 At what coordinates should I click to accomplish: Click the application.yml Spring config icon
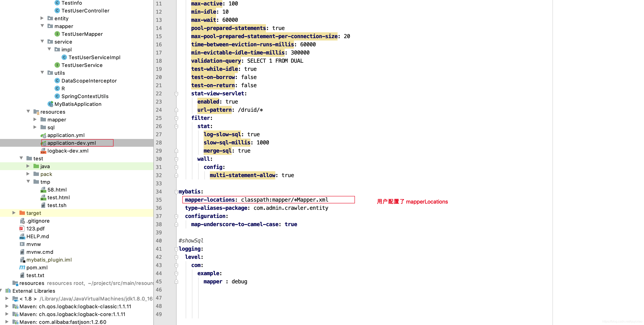pyautogui.click(x=43, y=135)
